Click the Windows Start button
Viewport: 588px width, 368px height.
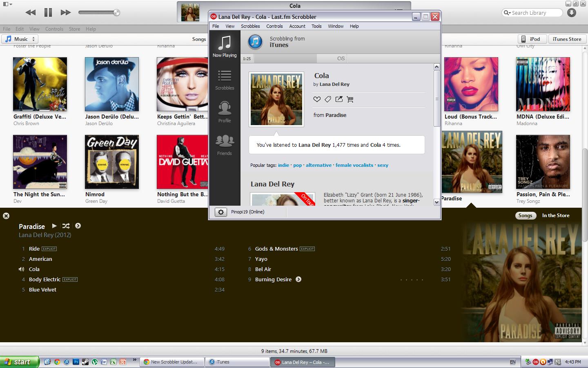coord(20,362)
